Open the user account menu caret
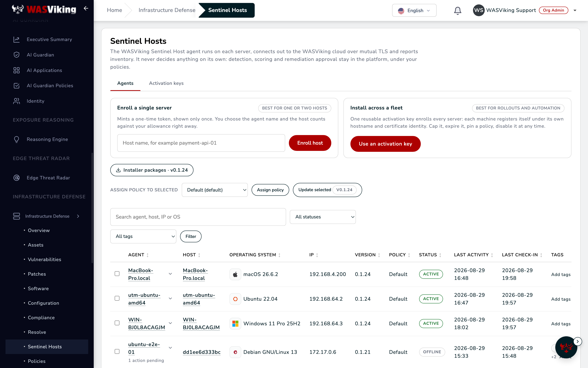Screen dimensions: 588x368 point(575,10)
